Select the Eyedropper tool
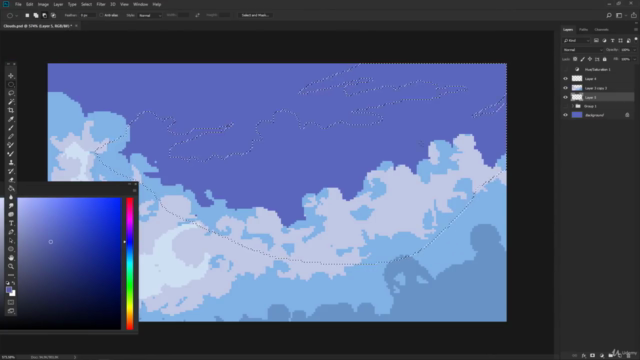This screenshot has width=640, height=360. (11, 119)
